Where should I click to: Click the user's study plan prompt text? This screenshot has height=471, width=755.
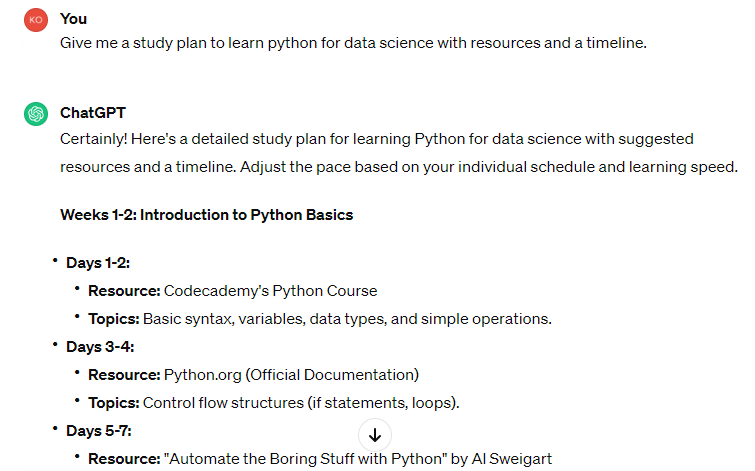353,43
